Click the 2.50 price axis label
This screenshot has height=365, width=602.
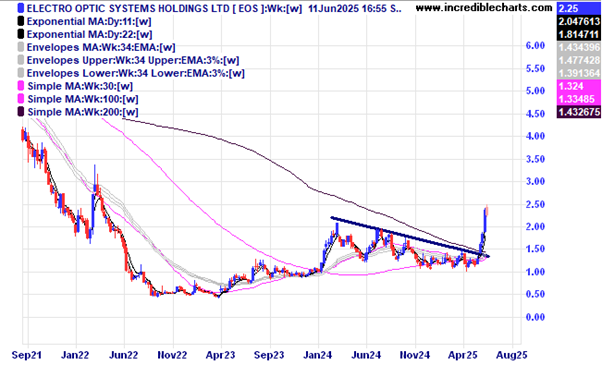[536, 204]
